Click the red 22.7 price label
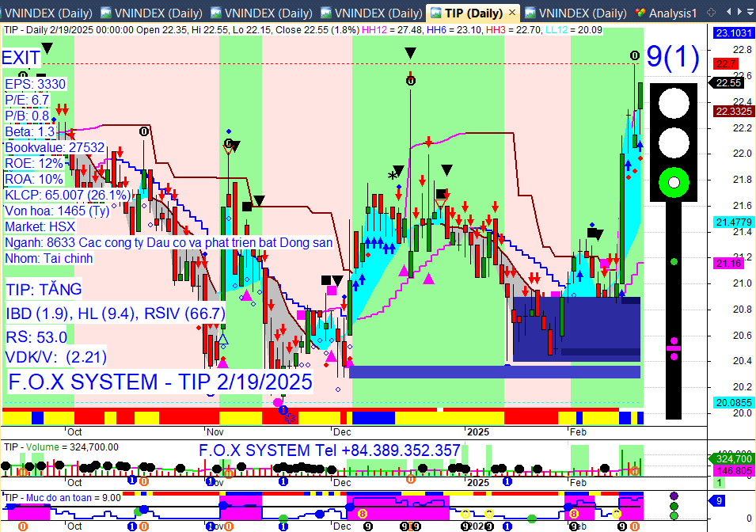 (x=726, y=63)
